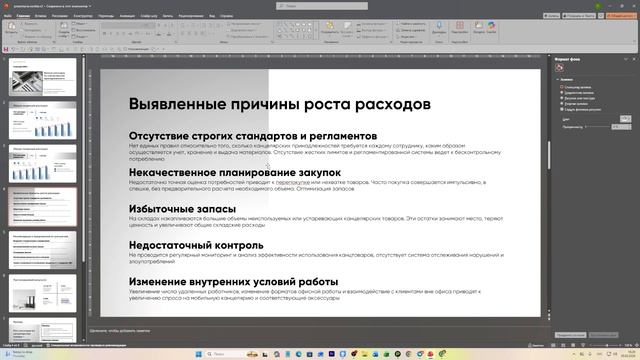Switch to the Review (Рецензирование) tab

point(191,16)
